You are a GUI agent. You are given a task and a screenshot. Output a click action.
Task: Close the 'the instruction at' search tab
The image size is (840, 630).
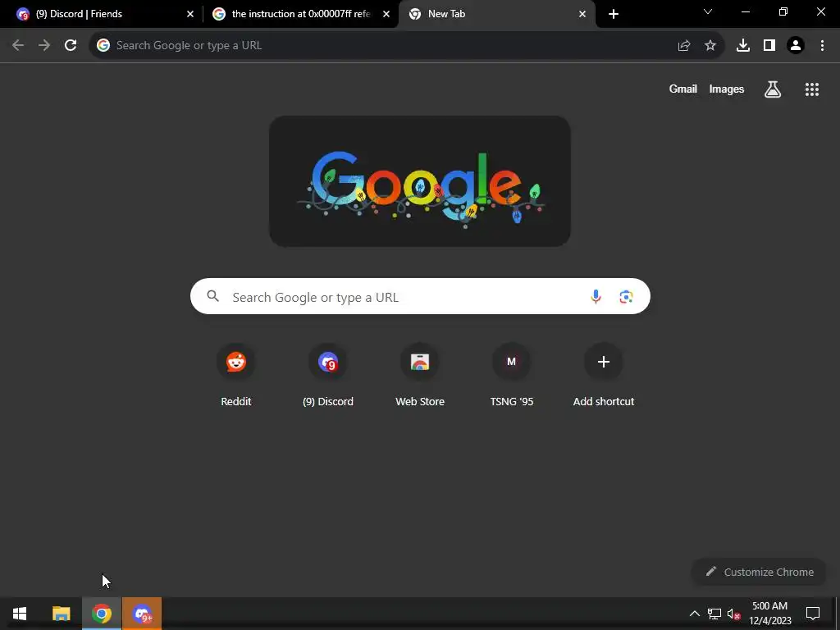(x=386, y=14)
